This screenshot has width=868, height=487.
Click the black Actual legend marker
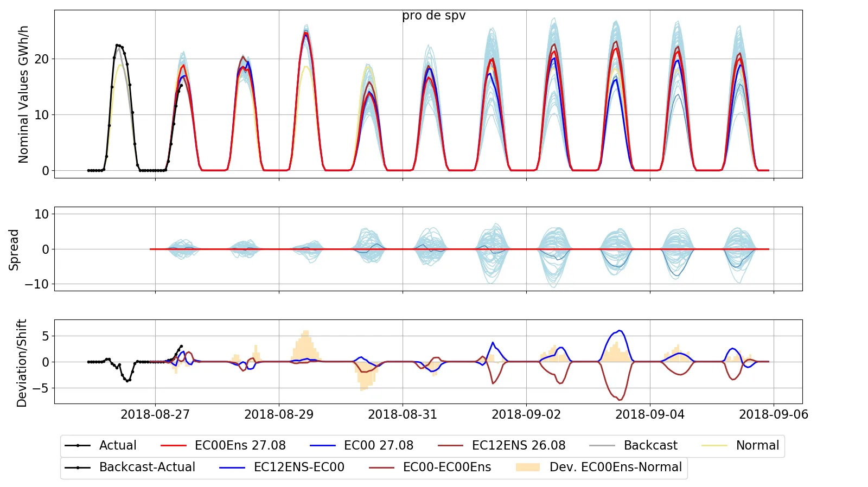(x=78, y=446)
